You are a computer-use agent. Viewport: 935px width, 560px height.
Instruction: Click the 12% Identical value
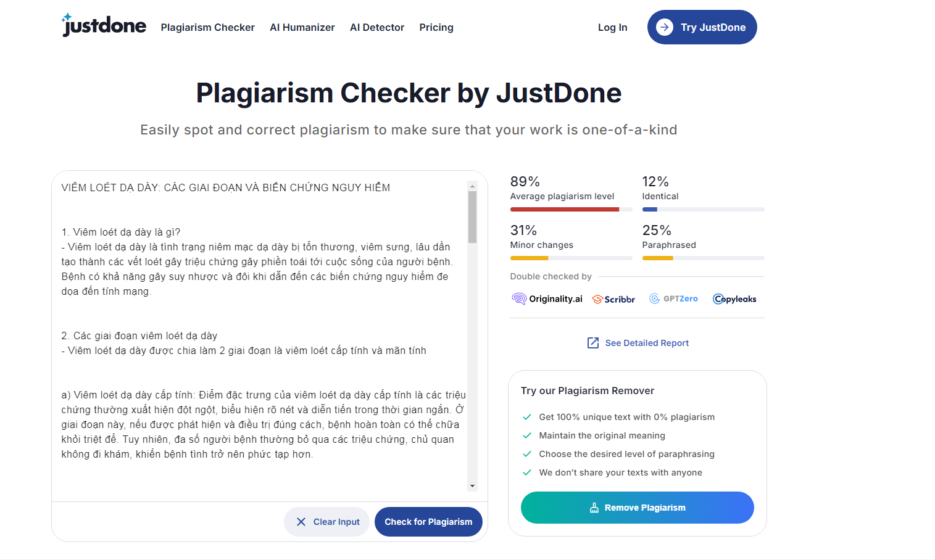pyautogui.click(x=655, y=181)
